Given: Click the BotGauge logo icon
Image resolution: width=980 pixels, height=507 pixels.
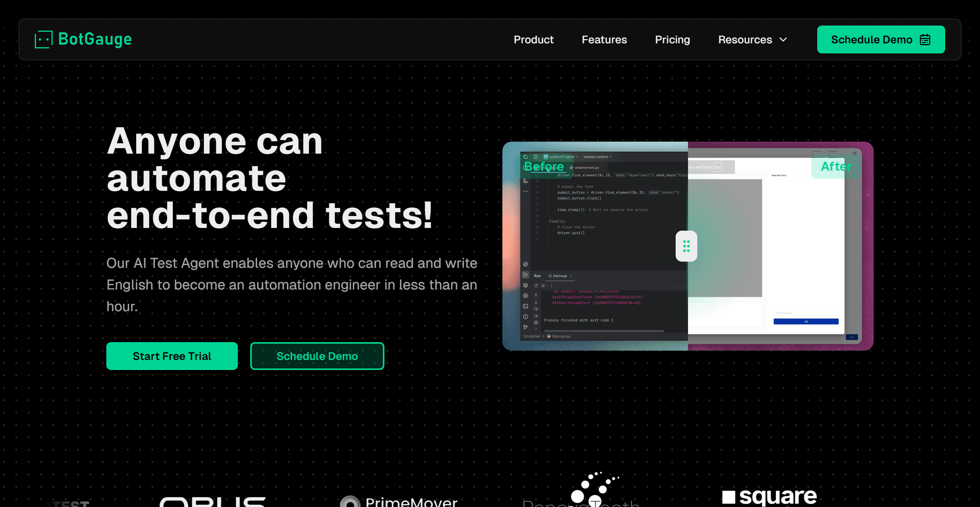Looking at the screenshot, I should point(44,39).
